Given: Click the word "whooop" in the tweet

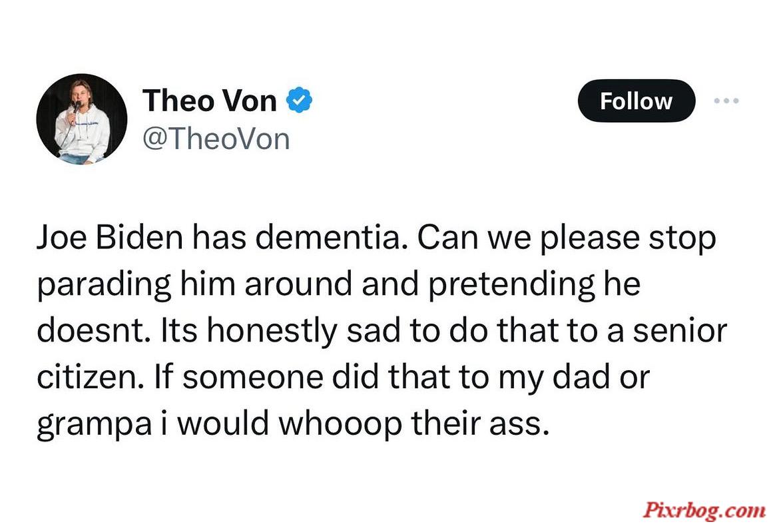Looking at the screenshot, I should pos(340,425).
